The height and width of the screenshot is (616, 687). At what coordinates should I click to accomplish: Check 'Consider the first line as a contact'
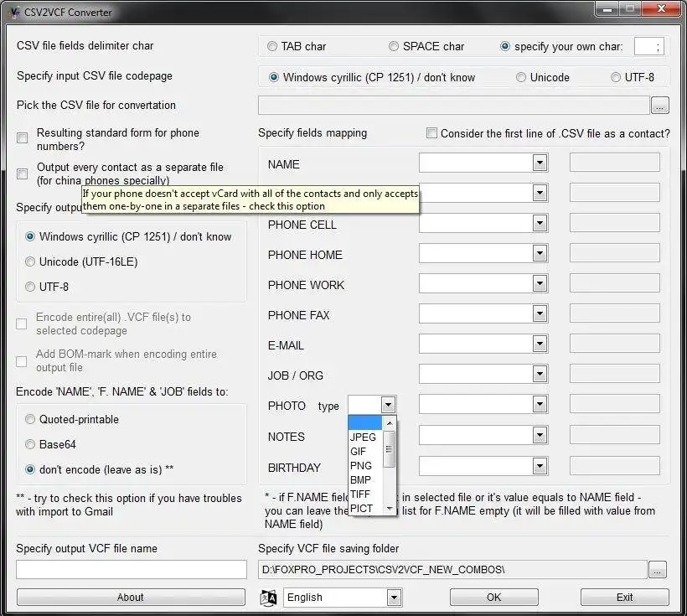point(431,133)
